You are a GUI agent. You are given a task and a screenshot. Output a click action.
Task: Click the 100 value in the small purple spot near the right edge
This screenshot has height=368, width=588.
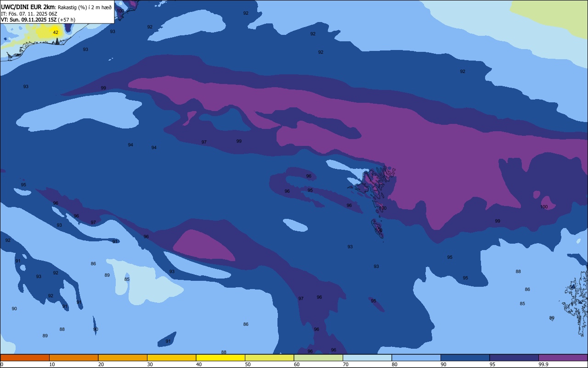pos(544,207)
